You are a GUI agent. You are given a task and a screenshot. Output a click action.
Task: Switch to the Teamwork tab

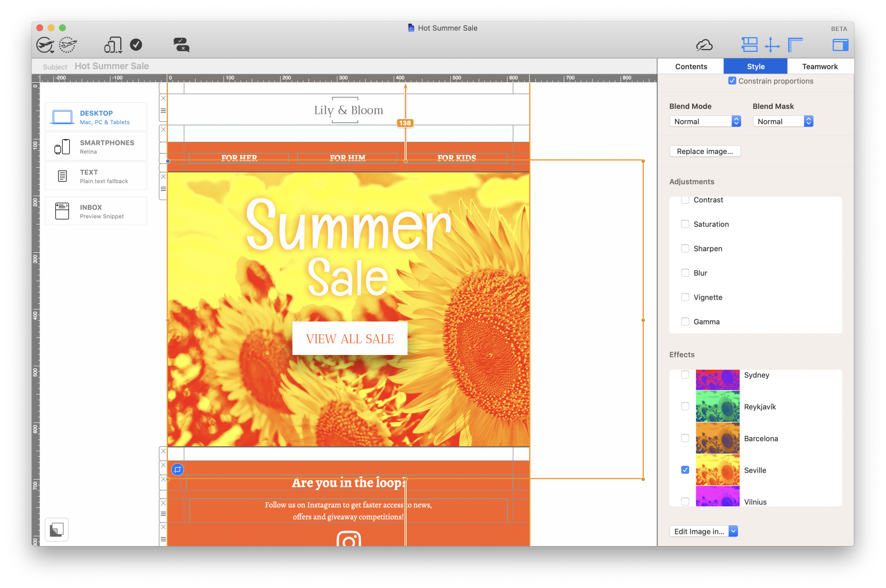point(820,66)
